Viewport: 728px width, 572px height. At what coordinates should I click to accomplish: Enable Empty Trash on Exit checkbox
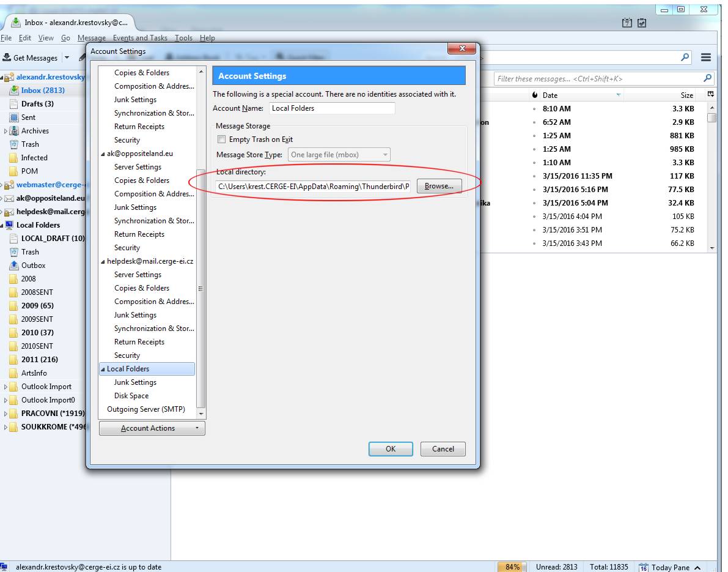222,139
